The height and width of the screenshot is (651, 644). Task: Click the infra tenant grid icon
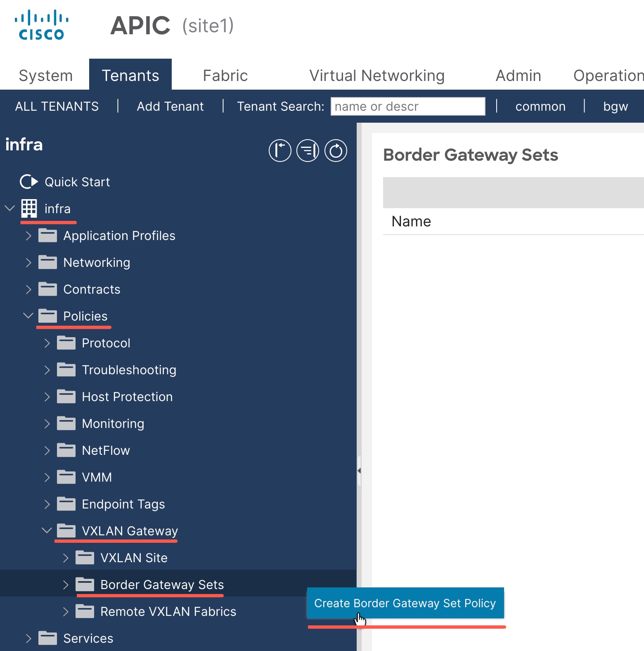[29, 209]
